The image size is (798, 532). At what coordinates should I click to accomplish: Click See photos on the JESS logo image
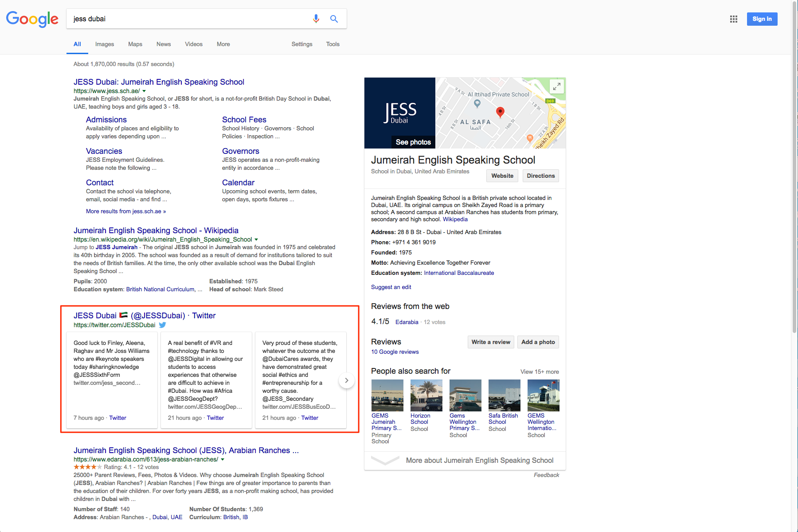tap(413, 142)
